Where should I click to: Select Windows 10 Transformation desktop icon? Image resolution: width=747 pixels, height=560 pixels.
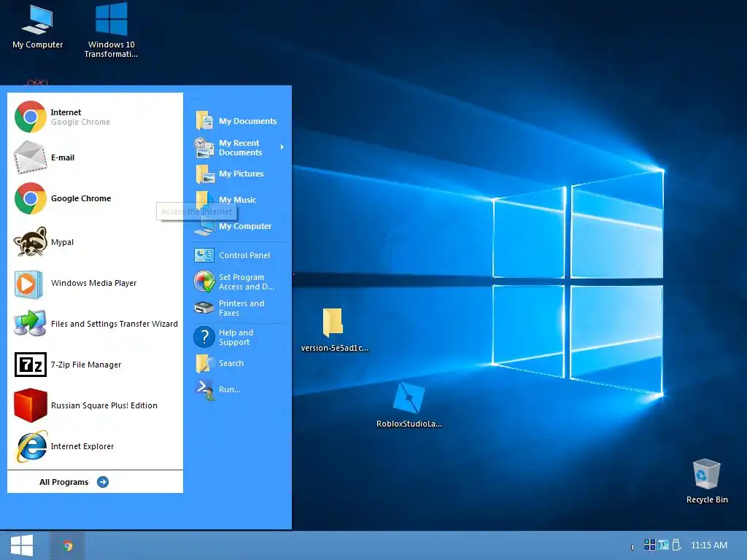point(111,30)
